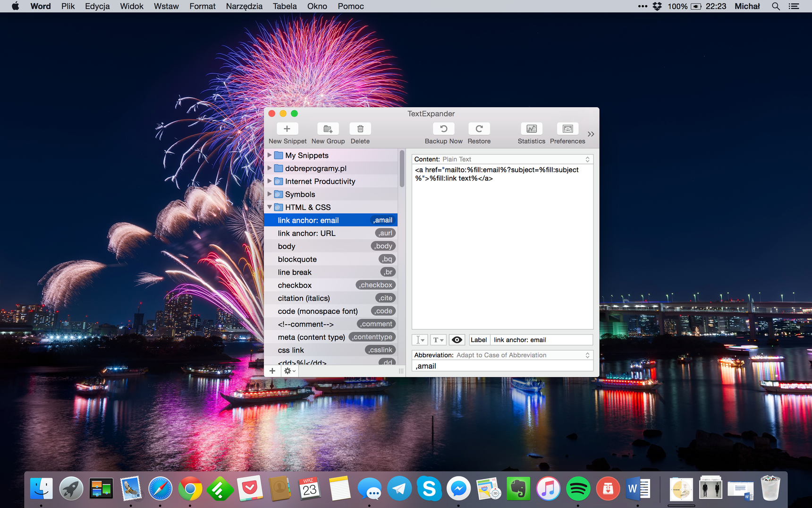Select the body snippet

(331, 246)
